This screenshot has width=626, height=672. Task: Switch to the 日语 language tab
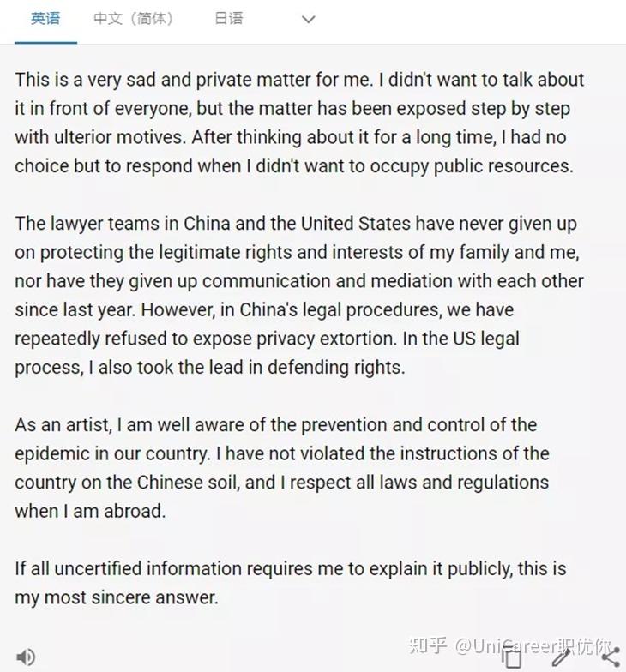[228, 19]
